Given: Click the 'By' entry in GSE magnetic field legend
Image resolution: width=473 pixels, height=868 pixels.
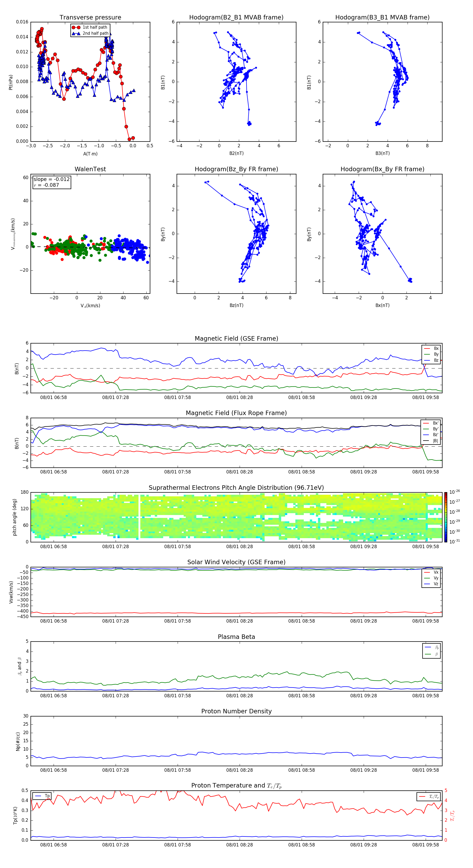Looking at the screenshot, I should pos(431,354).
